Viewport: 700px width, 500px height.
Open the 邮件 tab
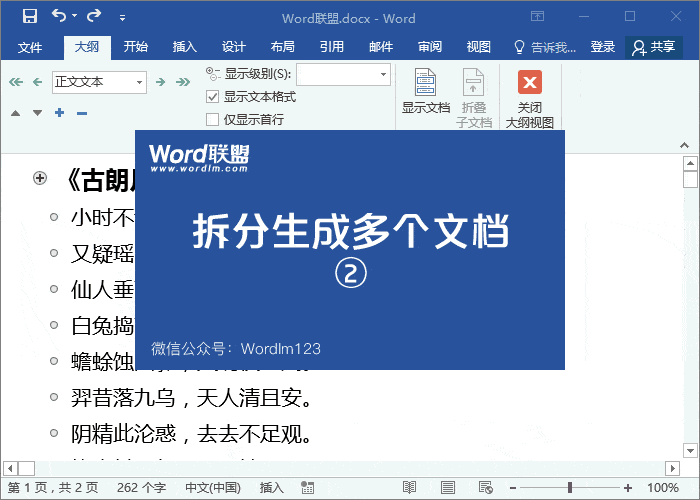(x=381, y=47)
